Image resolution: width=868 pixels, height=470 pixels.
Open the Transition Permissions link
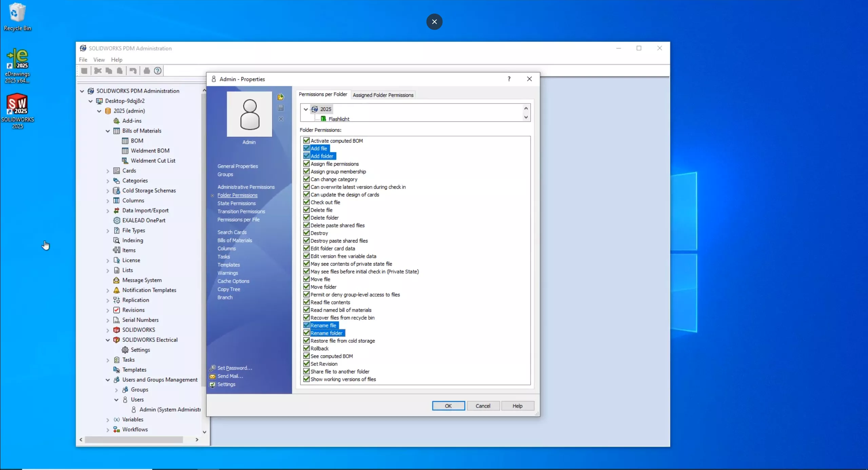coord(241,211)
